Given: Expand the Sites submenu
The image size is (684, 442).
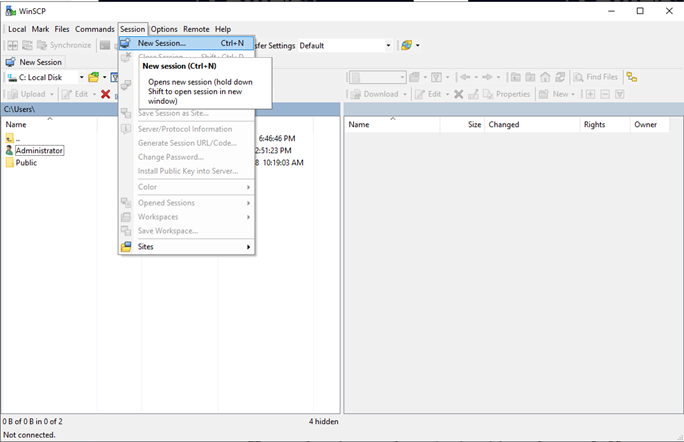Looking at the screenshot, I should click(x=187, y=247).
